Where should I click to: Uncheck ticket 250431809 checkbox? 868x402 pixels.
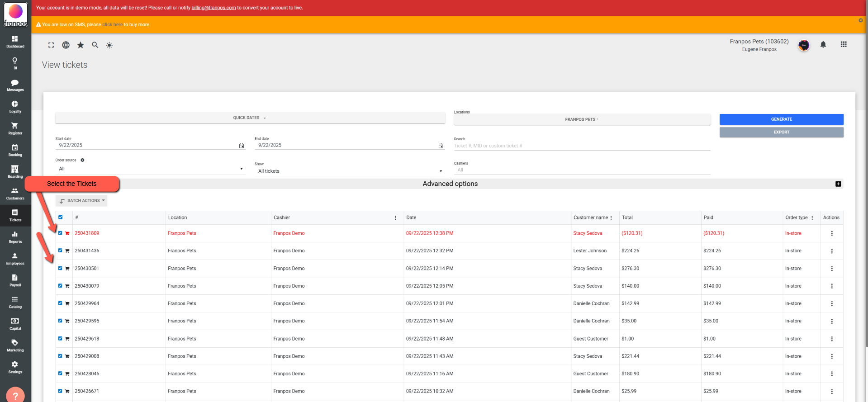(x=60, y=233)
